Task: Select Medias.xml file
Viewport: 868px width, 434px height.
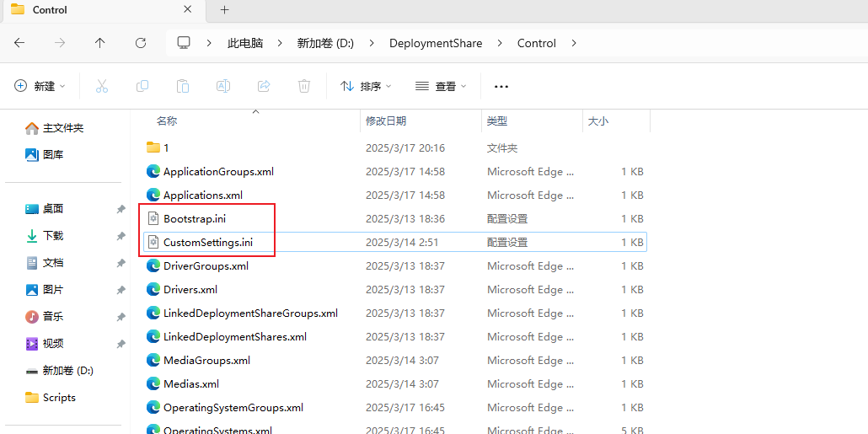Action: click(x=394, y=383)
